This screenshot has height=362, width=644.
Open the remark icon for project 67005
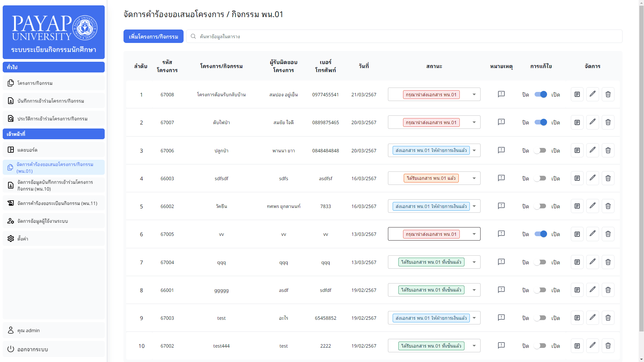[501, 234]
